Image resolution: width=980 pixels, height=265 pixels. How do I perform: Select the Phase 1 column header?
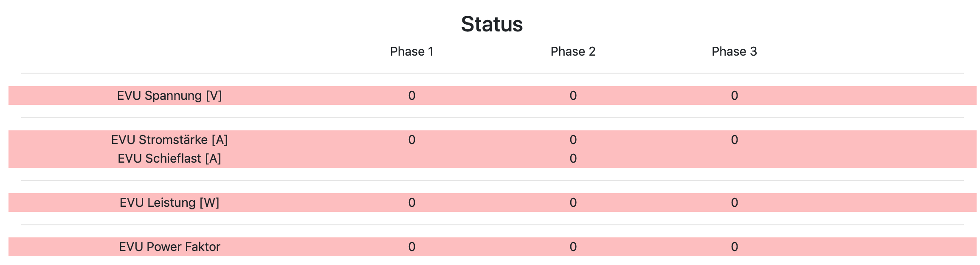pyautogui.click(x=411, y=51)
